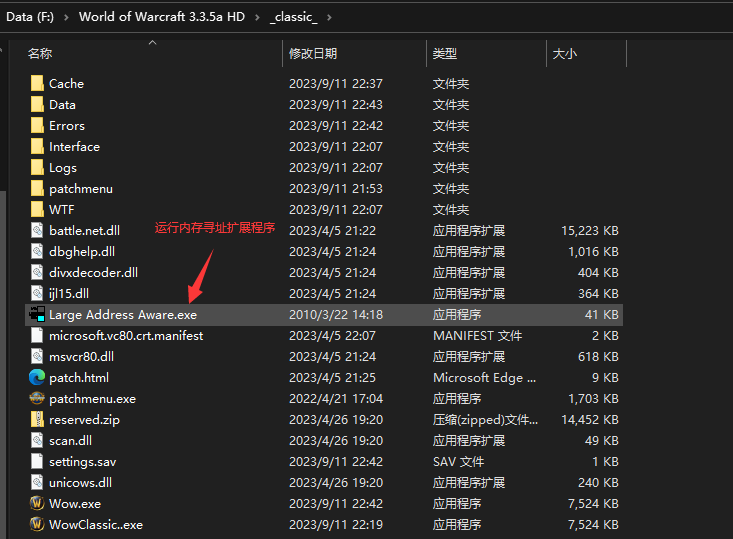This screenshot has height=539, width=733.
Task: Click the msvcr80.dll file icon
Action: click(x=37, y=357)
